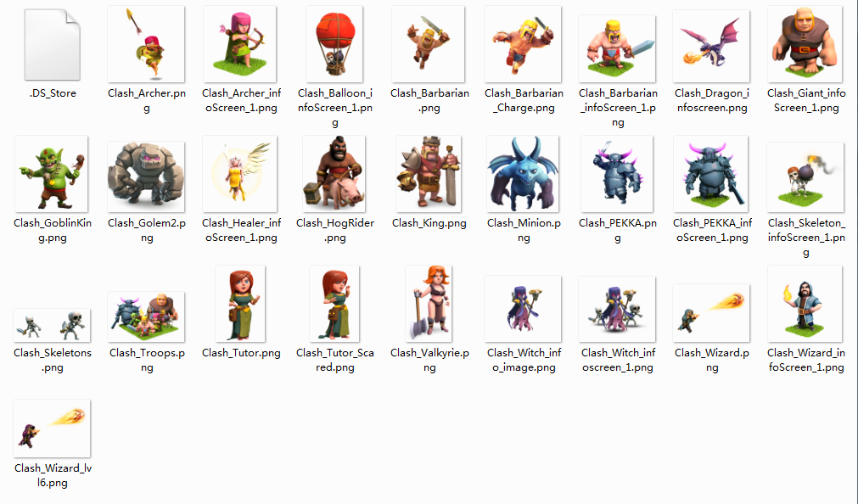Viewport: 858px width, 504px height.
Task: Click the ".DS_Store" file name
Action: click(53, 93)
